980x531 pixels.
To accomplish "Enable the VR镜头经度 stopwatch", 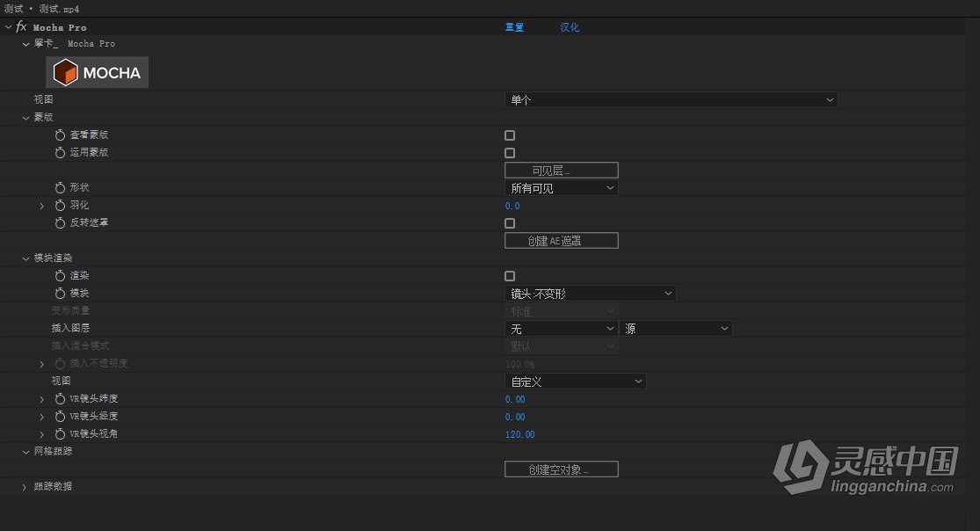I will pos(60,416).
